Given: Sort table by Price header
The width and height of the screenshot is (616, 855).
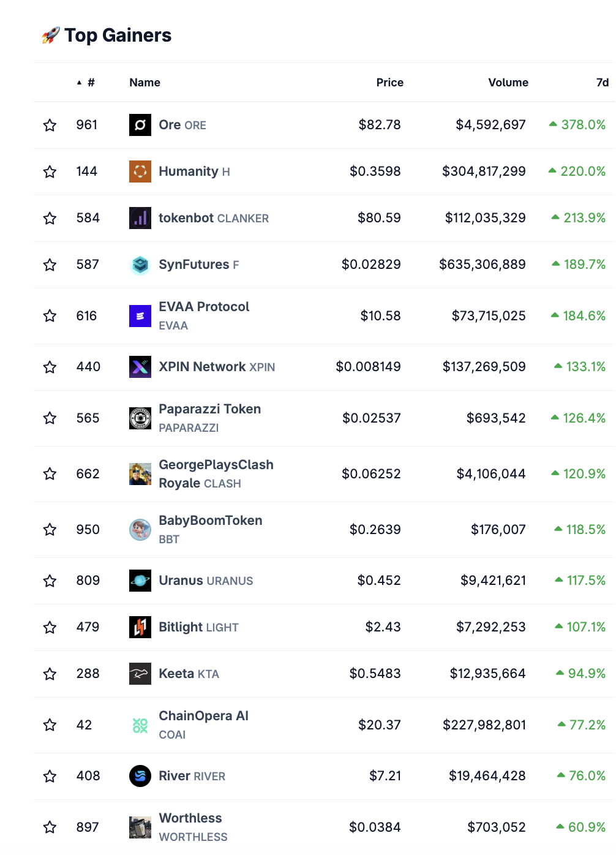Looking at the screenshot, I should pos(389,83).
